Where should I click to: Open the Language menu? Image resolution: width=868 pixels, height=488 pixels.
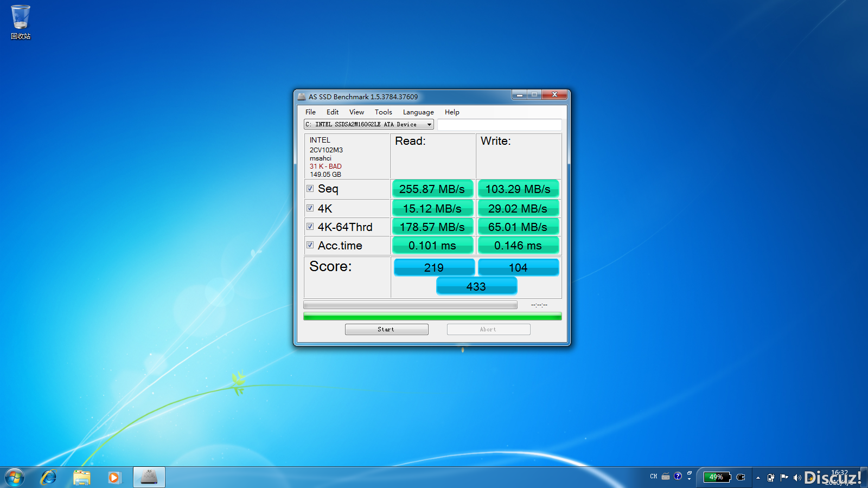point(418,112)
